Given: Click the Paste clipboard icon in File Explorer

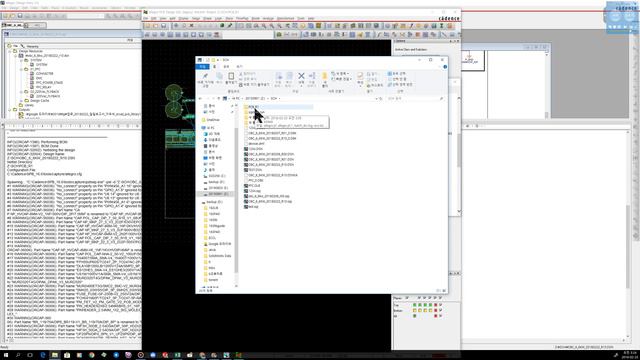Looking at the screenshot, I should 231,76.
